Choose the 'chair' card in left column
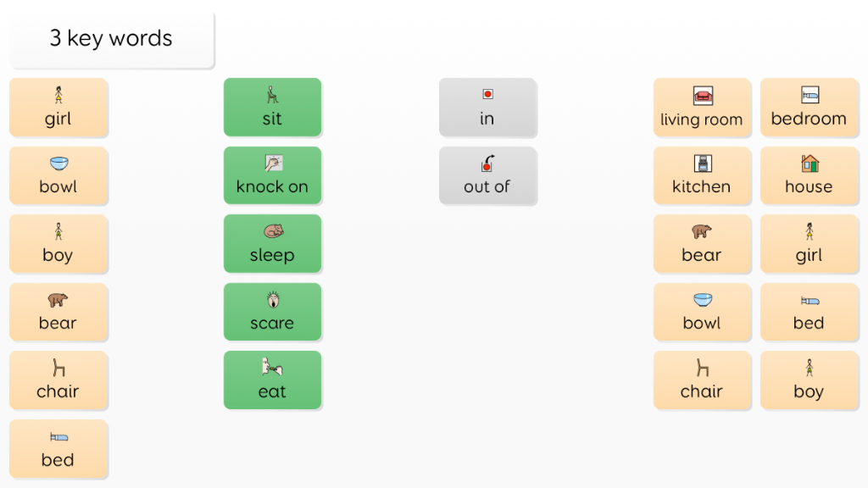Image resolution: width=868 pixels, height=488 pixels. click(58, 380)
